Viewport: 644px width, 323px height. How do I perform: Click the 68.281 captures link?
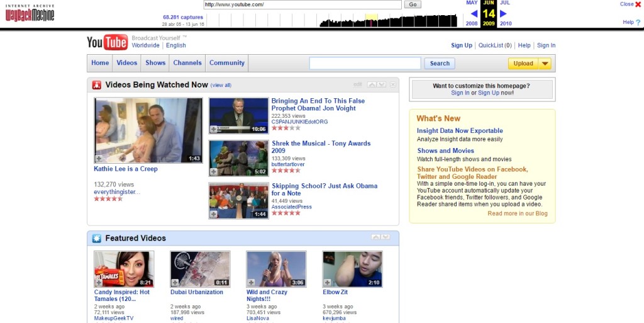pos(183,17)
